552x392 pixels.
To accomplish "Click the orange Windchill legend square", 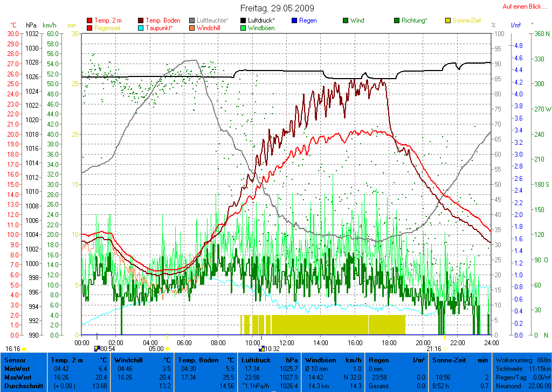I will click(192, 28).
